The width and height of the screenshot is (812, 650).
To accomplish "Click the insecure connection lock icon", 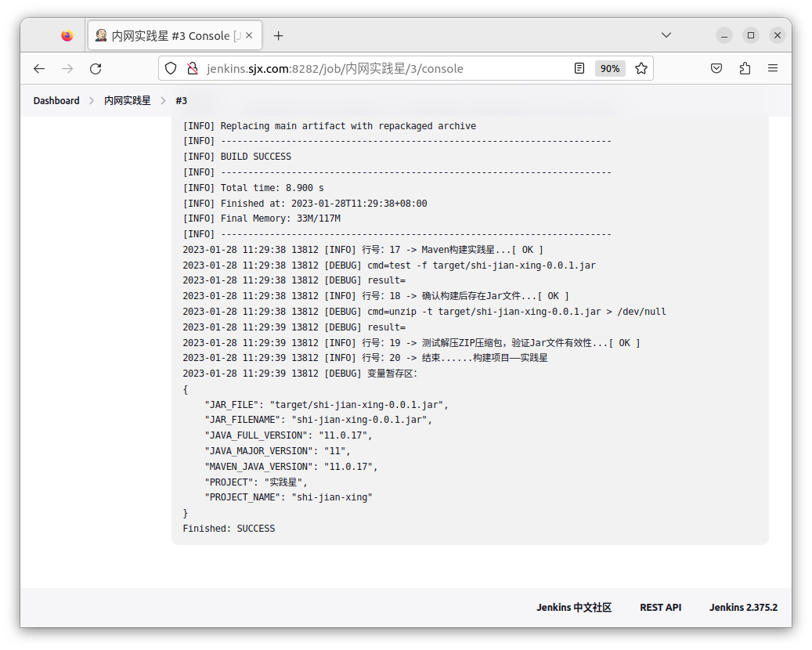I will [x=192, y=68].
